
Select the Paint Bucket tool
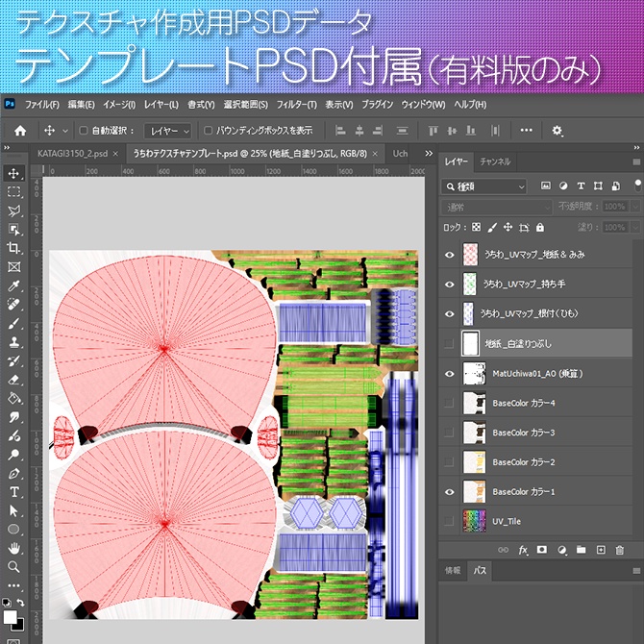pyautogui.click(x=13, y=398)
